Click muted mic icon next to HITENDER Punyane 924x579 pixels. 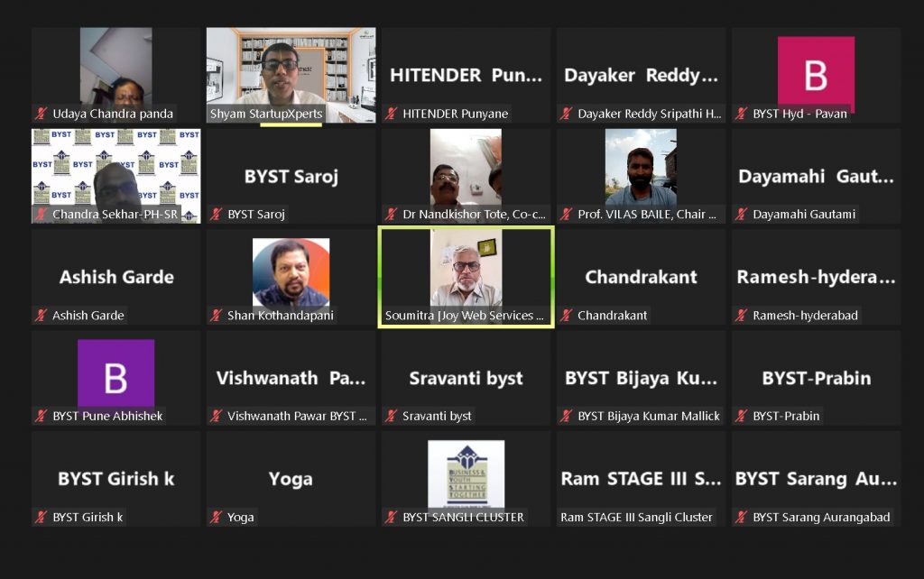click(x=392, y=114)
